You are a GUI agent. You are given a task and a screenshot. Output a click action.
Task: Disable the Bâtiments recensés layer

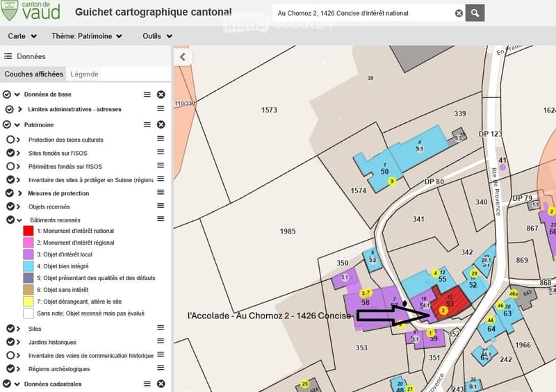(x=10, y=220)
